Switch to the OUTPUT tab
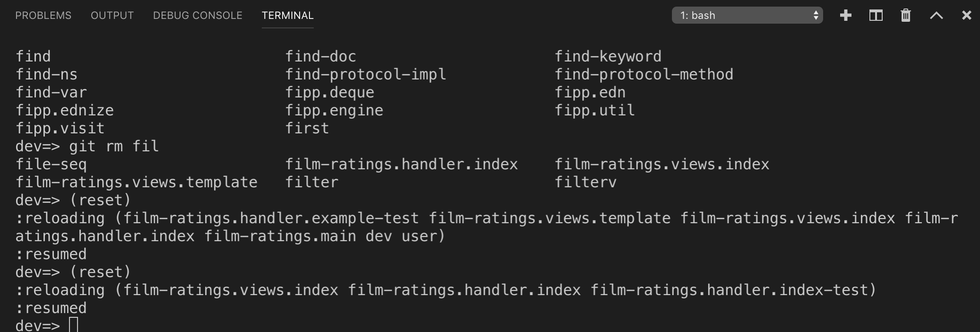980x332 pixels. point(112,16)
